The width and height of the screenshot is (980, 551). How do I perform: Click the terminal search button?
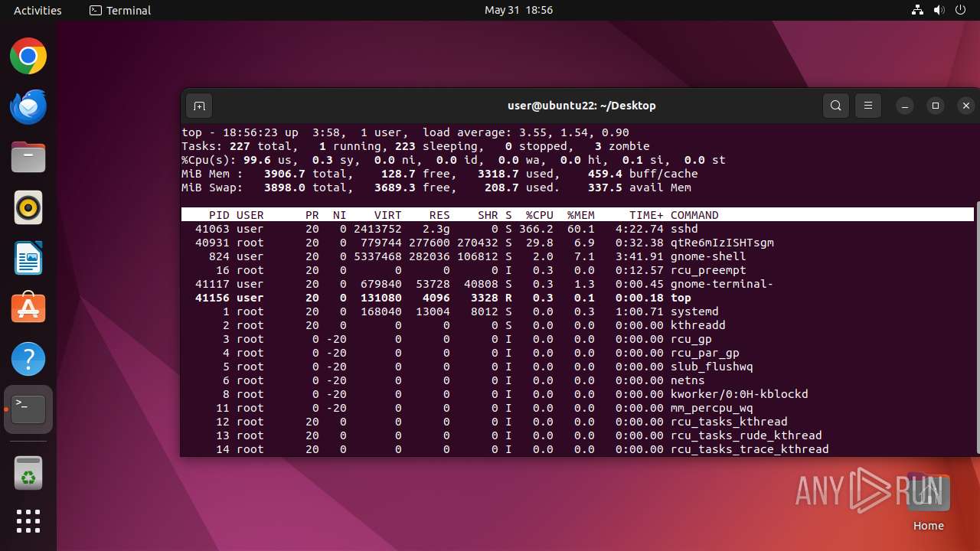tap(836, 106)
